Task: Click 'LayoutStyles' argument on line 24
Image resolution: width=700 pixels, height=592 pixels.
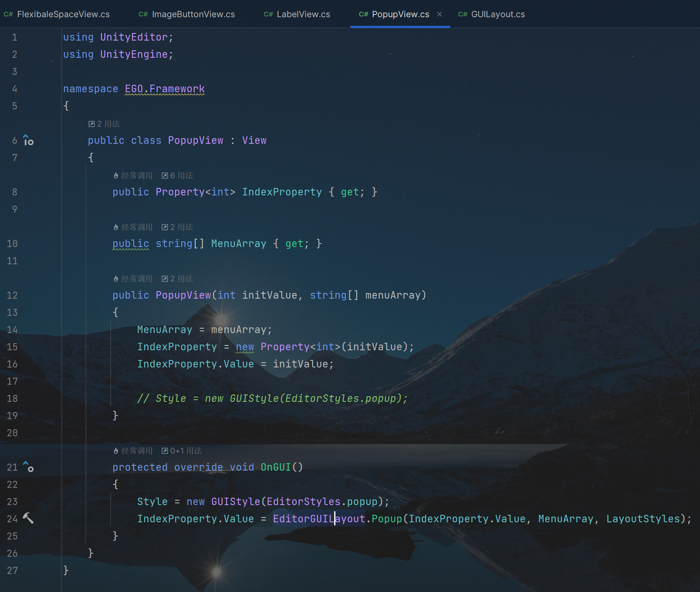Action: (643, 519)
